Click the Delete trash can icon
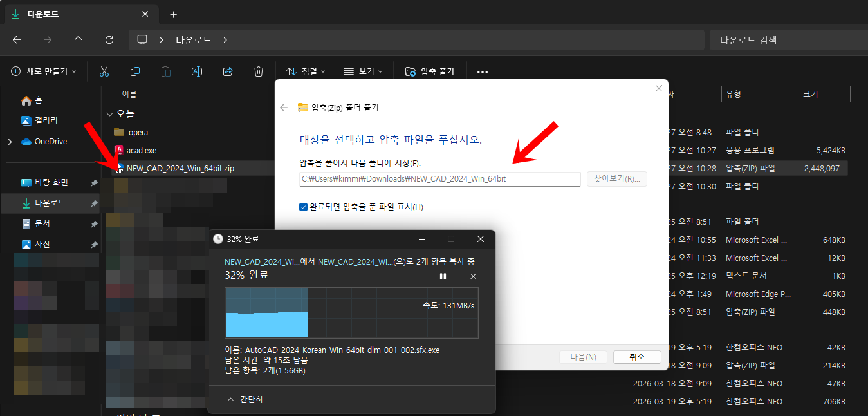This screenshot has height=416, width=868. click(x=259, y=71)
